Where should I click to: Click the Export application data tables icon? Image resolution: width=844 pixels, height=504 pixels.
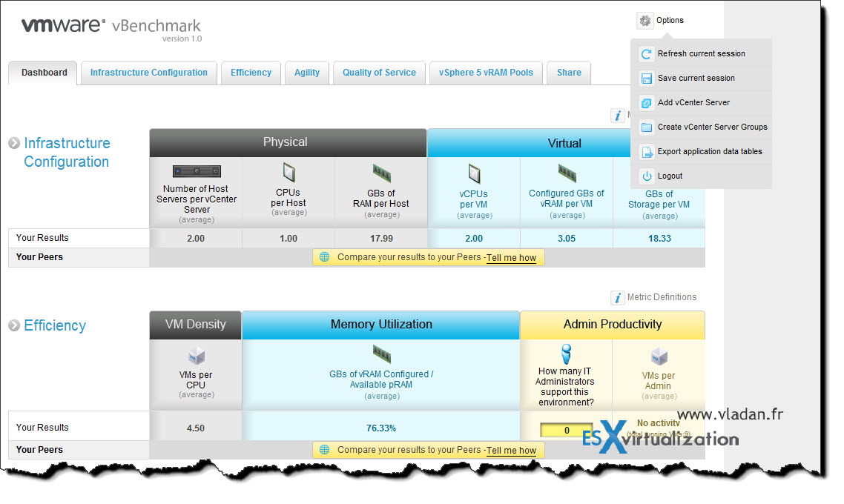pos(646,152)
